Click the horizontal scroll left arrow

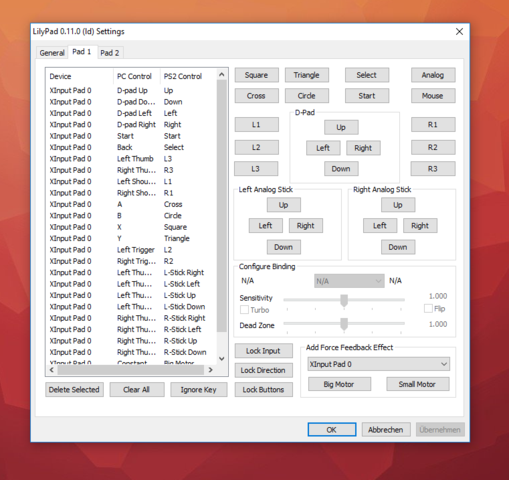pos(52,370)
